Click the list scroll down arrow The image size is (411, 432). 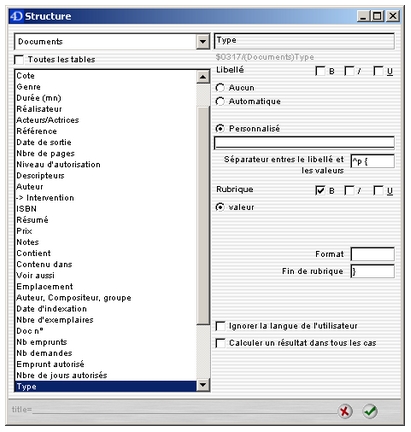pos(203,385)
